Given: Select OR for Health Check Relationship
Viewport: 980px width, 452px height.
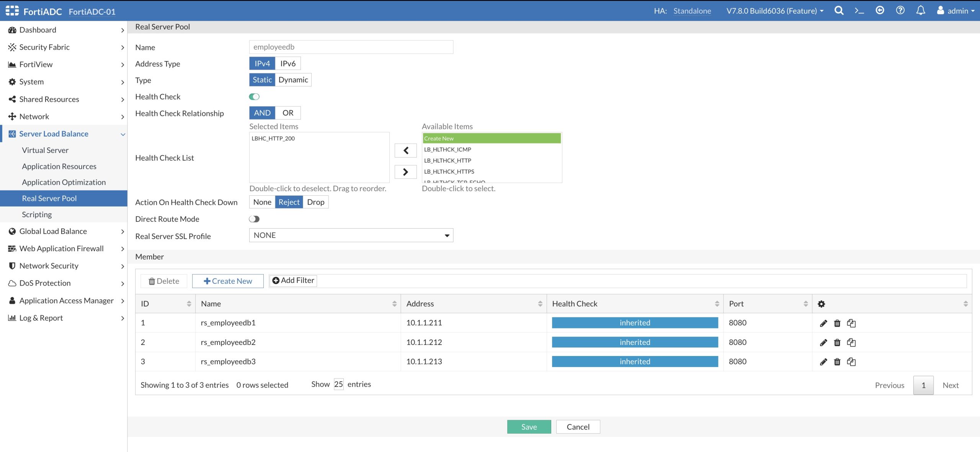Looking at the screenshot, I should pos(288,113).
